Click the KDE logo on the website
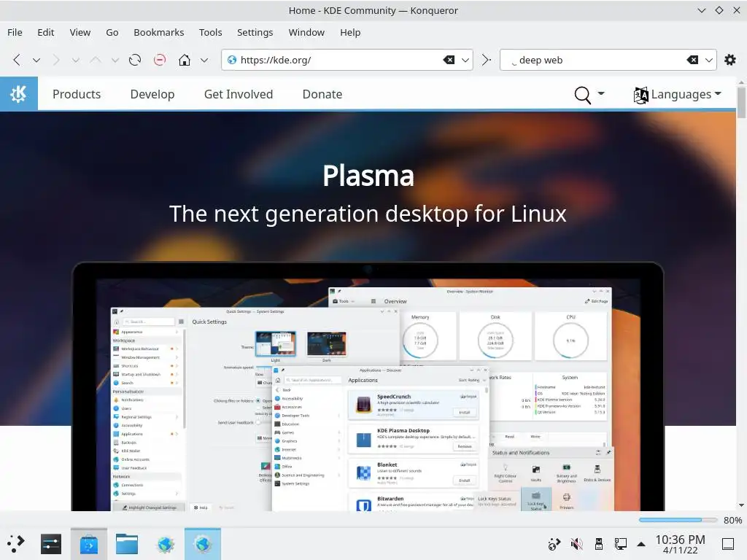Viewport: 747px width, 560px height. point(18,94)
